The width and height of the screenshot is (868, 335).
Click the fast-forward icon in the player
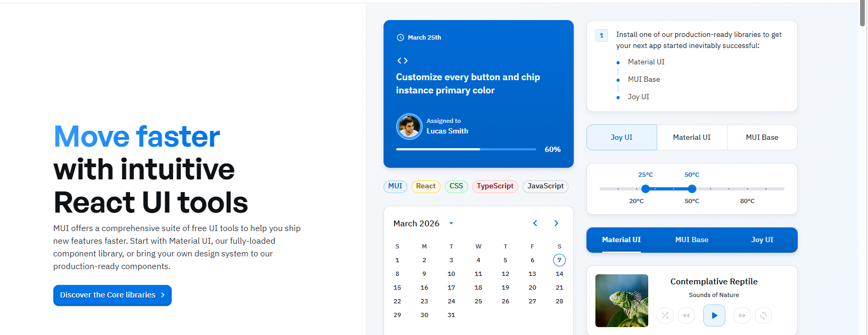(742, 315)
